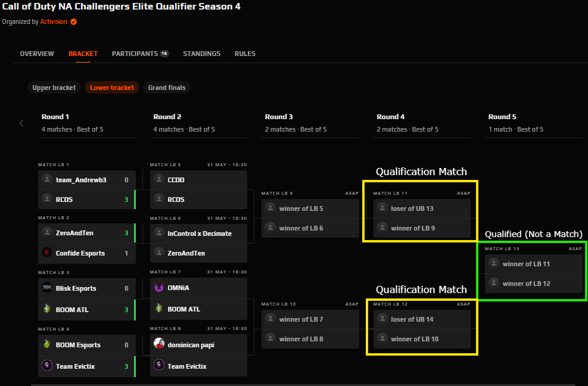Click avatar beside winner of LB 11
Screen dimensions: 588x386
coord(494,263)
